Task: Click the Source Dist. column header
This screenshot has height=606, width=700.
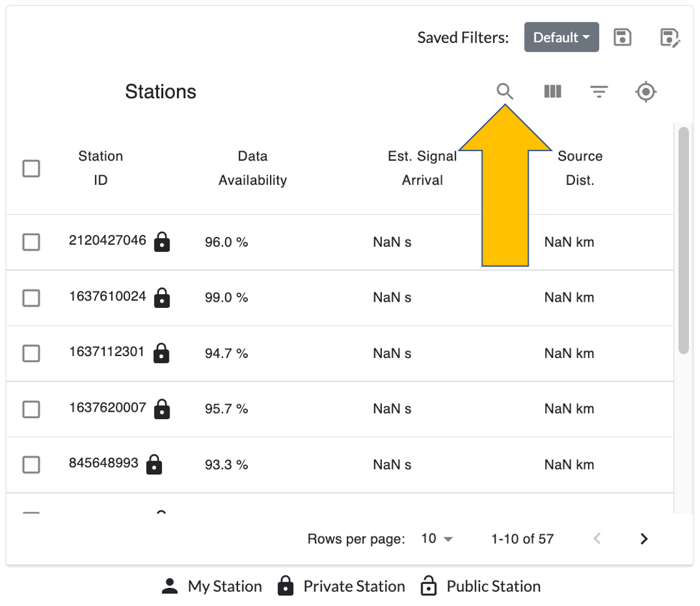Action: coord(580,168)
